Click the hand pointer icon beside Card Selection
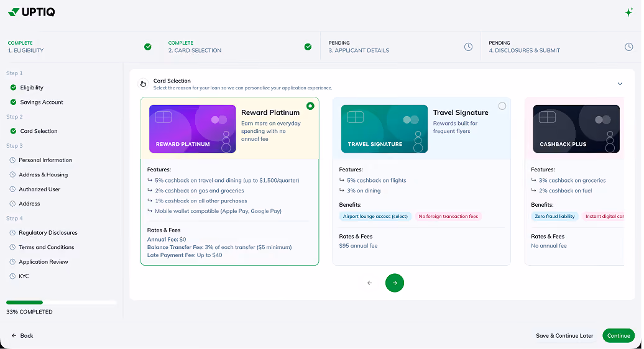Image resolution: width=644 pixels, height=349 pixels. 143,84
